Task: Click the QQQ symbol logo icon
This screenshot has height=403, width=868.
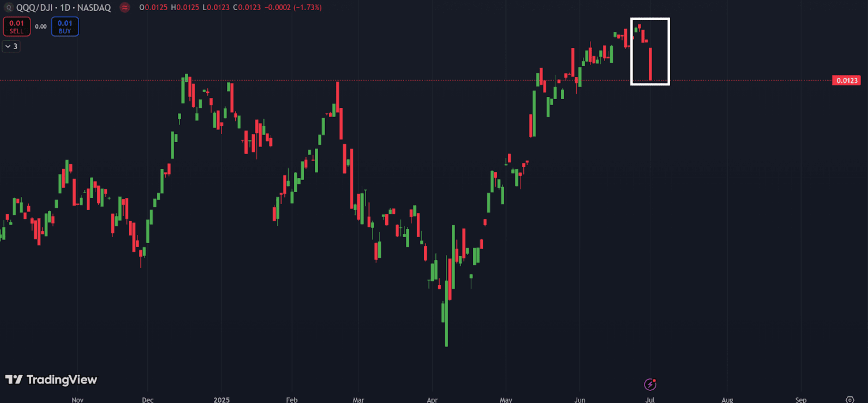Action: [9, 7]
